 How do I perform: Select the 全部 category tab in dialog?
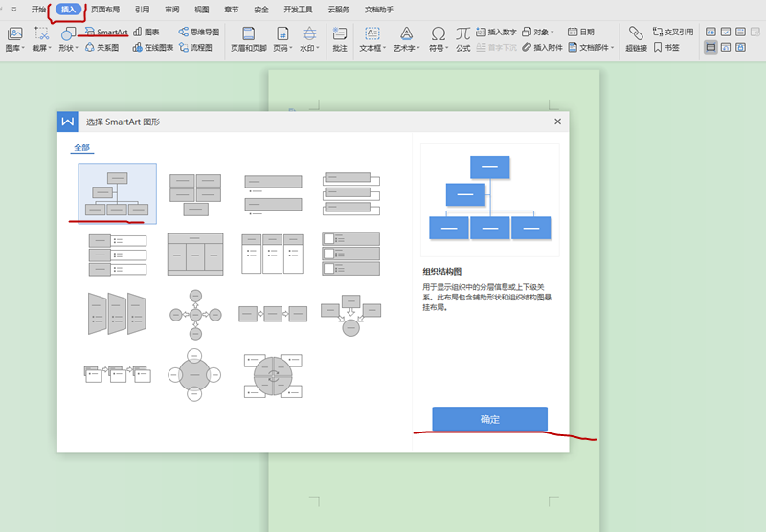coord(81,148)
